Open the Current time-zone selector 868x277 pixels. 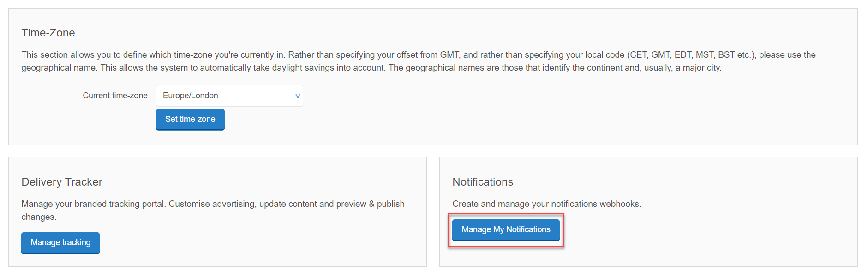pos(229,96)
